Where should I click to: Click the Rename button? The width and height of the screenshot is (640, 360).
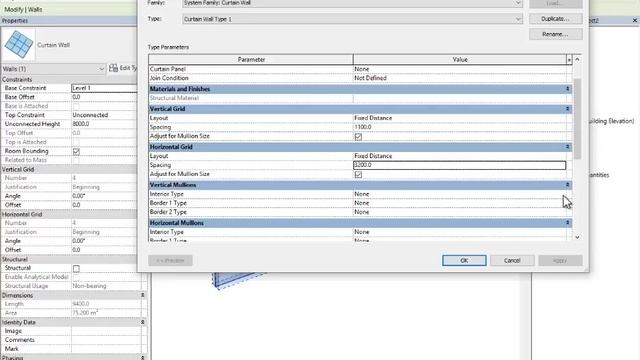pos(556,34)
